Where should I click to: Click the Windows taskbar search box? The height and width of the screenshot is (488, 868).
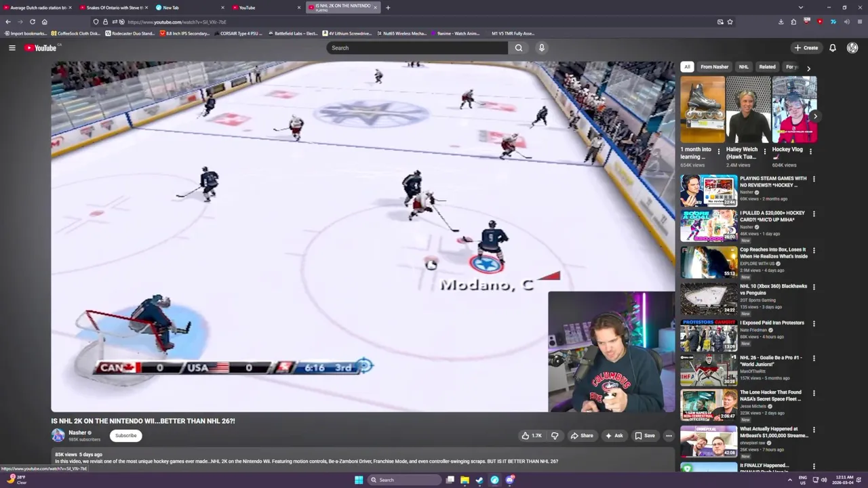(x=405, y=480)
